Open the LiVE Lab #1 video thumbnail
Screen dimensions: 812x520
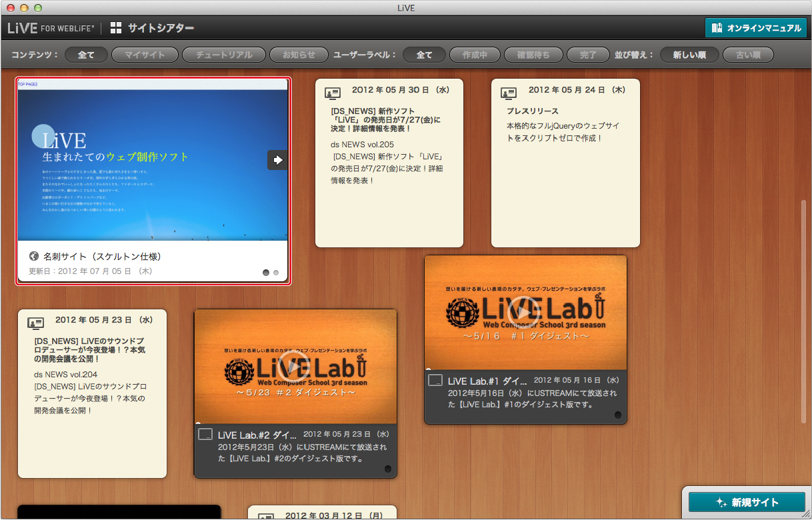coord(525,312)
